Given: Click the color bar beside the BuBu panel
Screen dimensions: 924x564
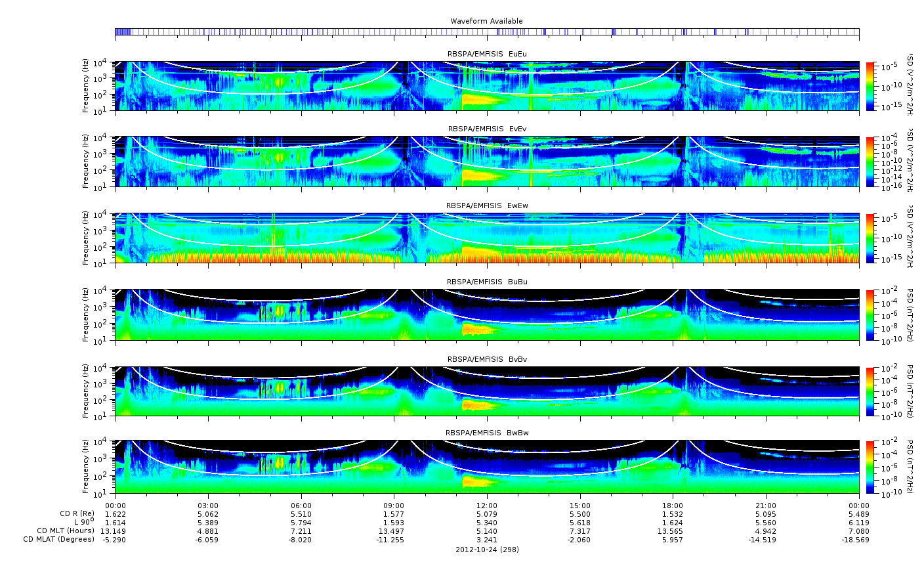Looking at the screenshot, I should (x=870, y=315).
